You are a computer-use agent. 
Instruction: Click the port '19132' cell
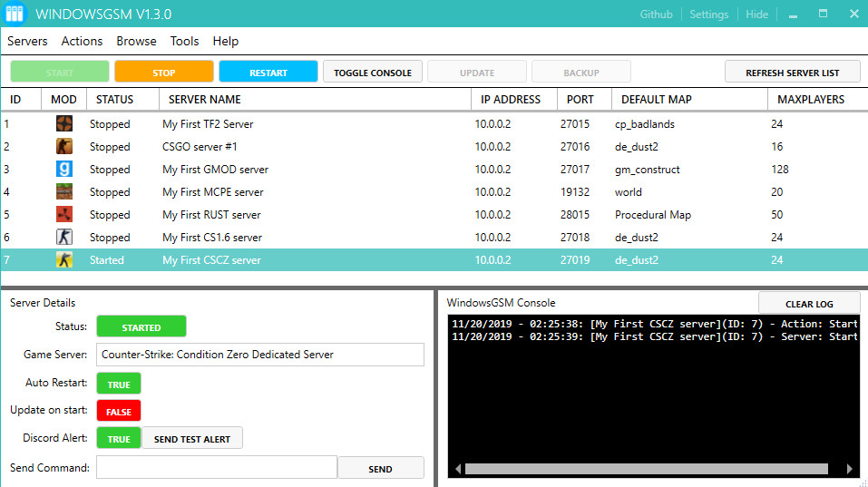[575, 192]
